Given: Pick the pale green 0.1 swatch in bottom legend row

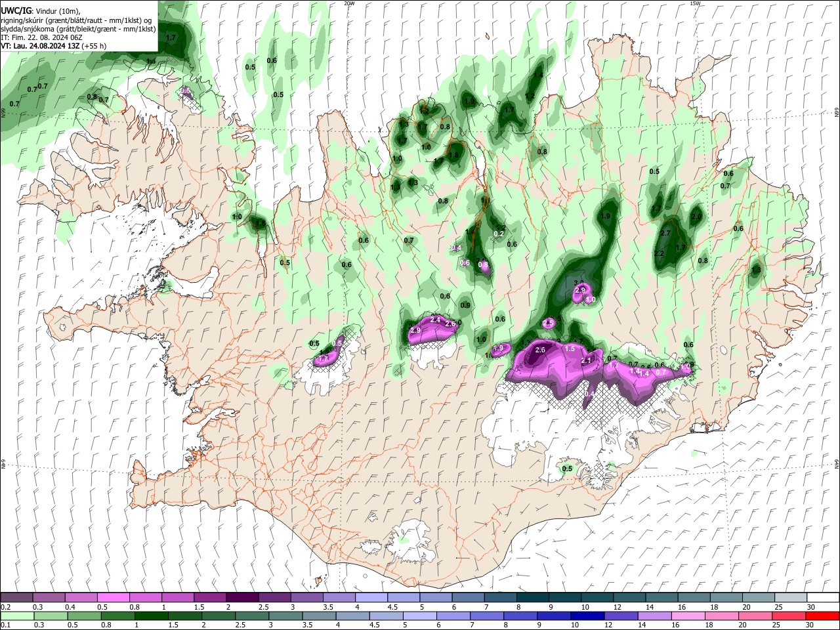Looking at the screenshot, I should [x=17, y=616].
